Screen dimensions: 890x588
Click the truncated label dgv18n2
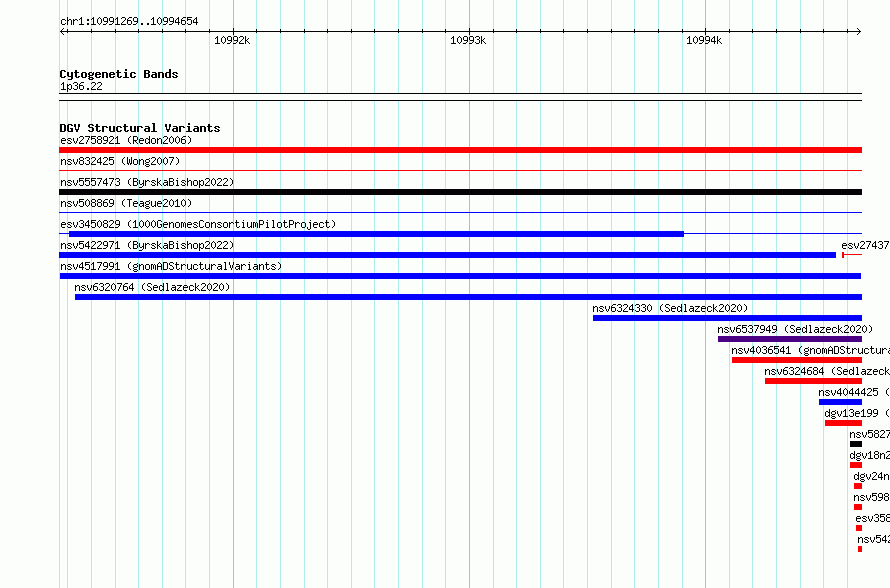point(870,455)
